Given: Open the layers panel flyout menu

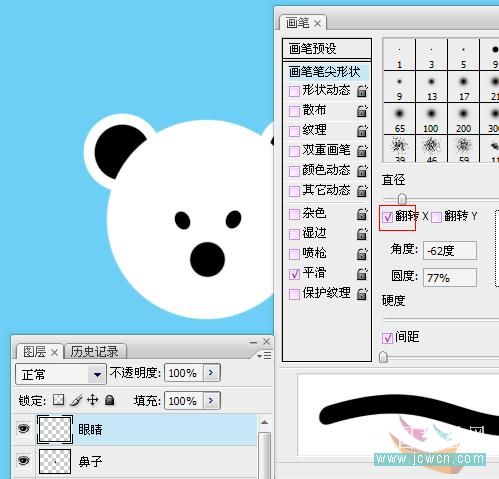Looking at the screenshot, I should click(265, 356).
